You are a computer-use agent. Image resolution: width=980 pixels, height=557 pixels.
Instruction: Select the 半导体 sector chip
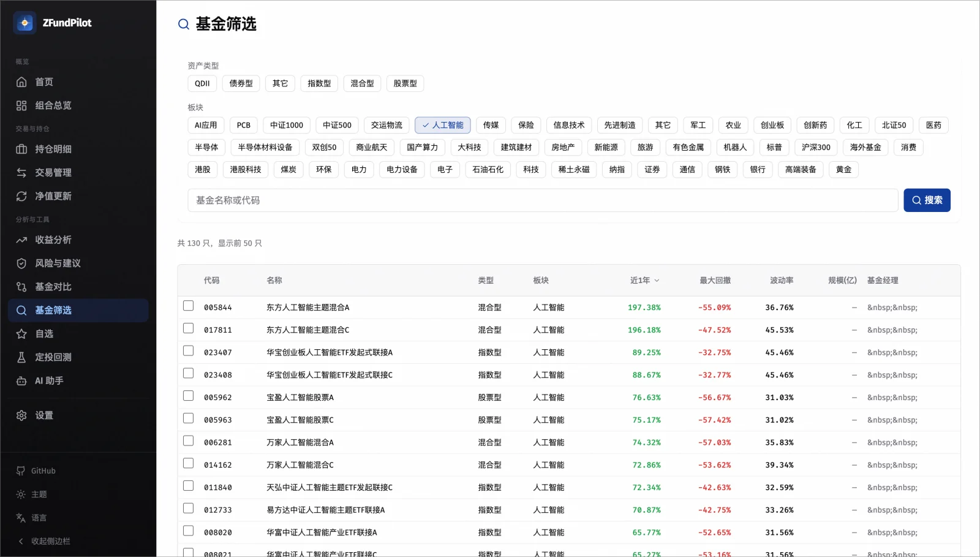pyautogui.click(x=206, y=147)
